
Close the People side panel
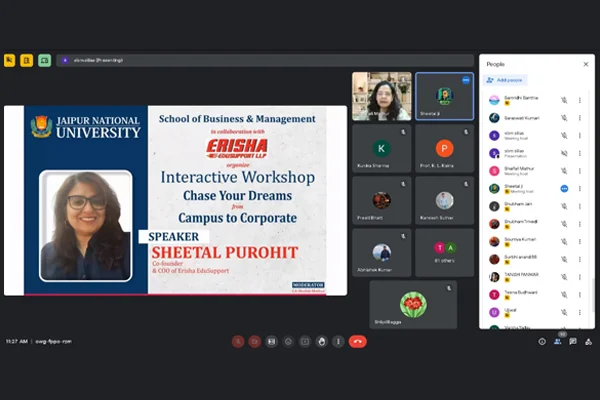(x=586, y=64)
